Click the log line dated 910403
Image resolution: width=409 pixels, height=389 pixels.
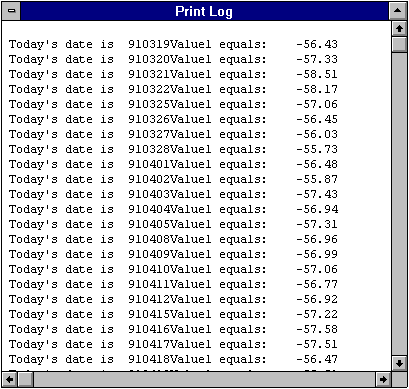173,194
